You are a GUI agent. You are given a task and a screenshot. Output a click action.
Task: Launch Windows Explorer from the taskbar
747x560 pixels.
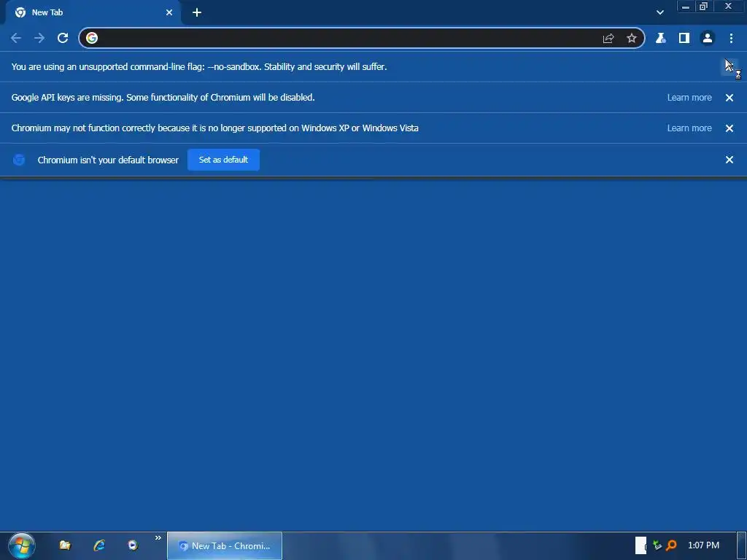click(65, 545)
